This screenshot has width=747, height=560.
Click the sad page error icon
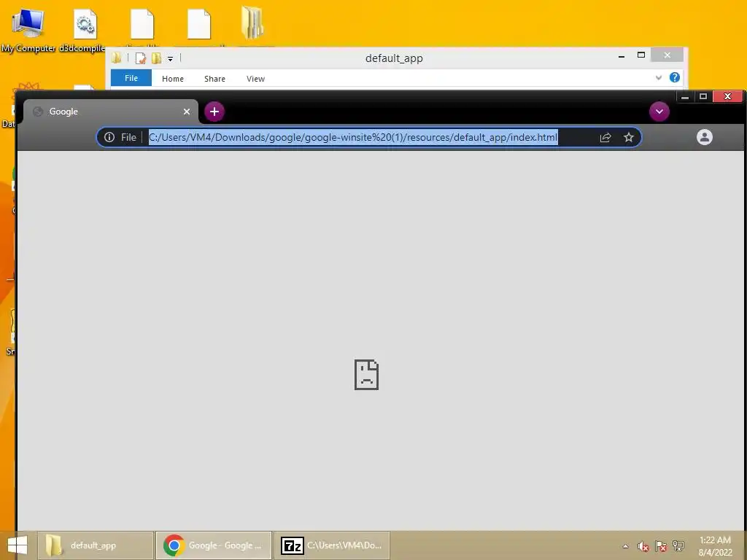click(366, 375)
